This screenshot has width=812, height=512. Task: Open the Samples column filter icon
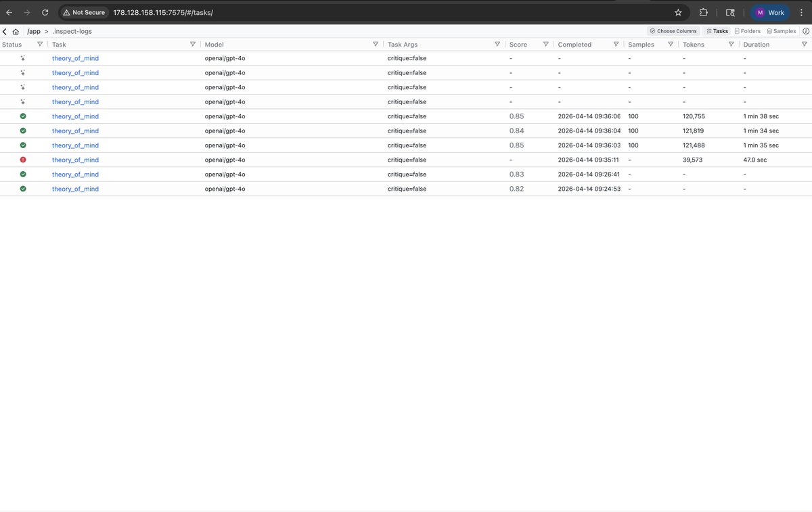671,45
